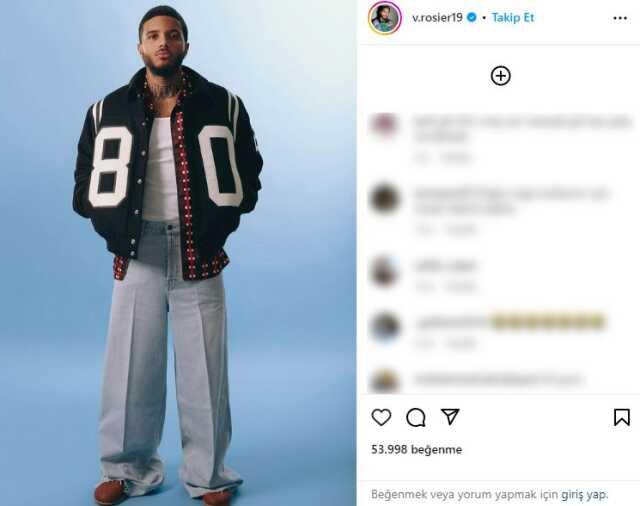This screenshot has height=506, width=640.
Task: Click the first blurred commenter avatar
Action: tap(384, 126)
